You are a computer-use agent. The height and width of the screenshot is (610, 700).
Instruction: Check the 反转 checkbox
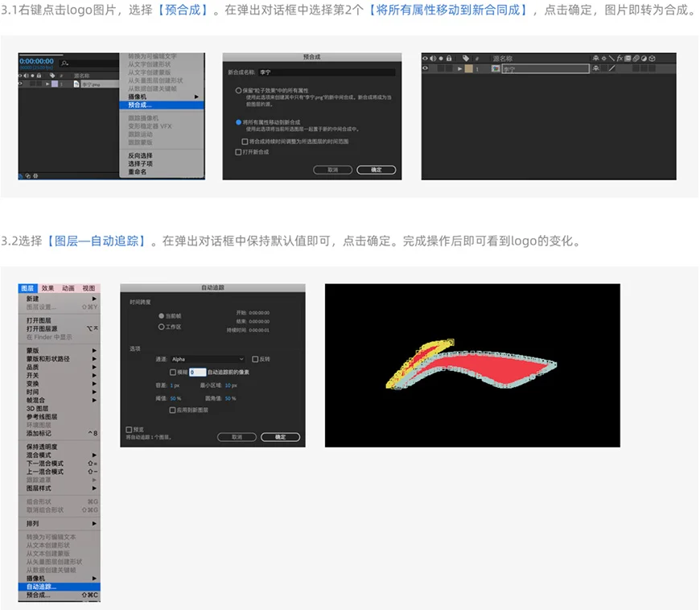click(255, 359)
